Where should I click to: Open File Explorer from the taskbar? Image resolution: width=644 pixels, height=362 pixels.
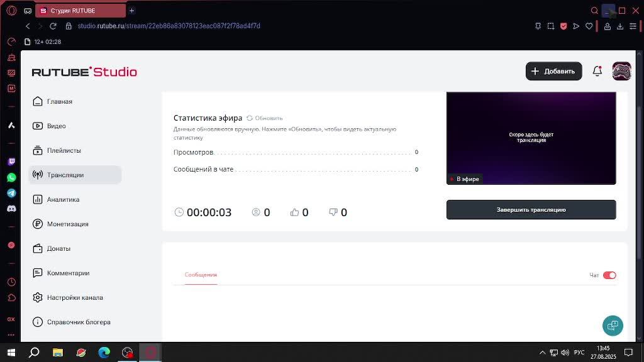tap(57, 353)
